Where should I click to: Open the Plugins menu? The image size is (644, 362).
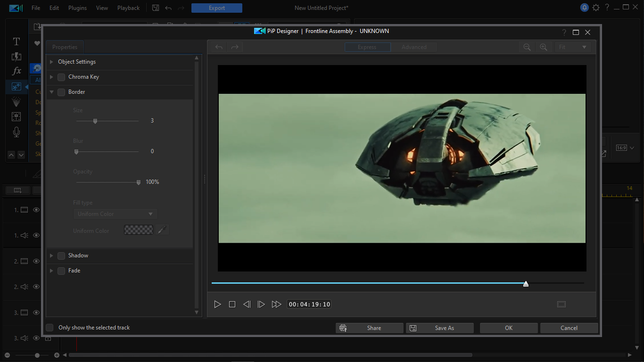click(x=77, y=8)
